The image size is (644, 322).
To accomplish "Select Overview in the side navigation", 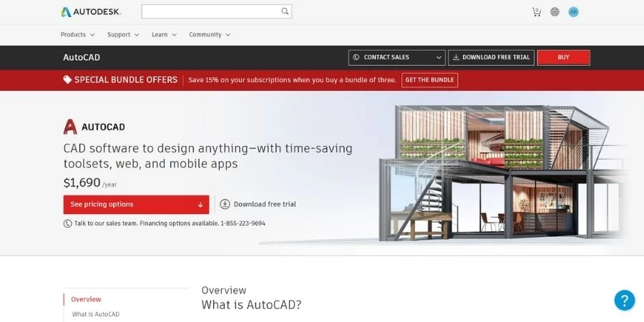I will [86, 299].
